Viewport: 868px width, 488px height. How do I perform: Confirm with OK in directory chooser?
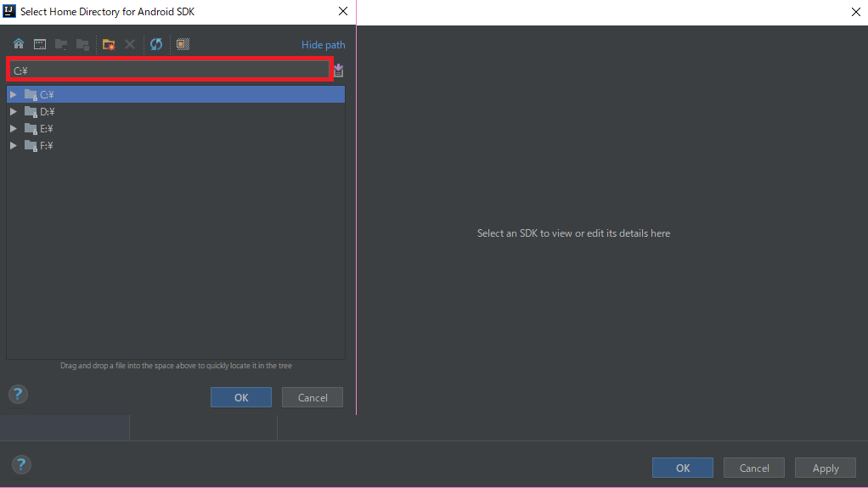pos(241,397)
